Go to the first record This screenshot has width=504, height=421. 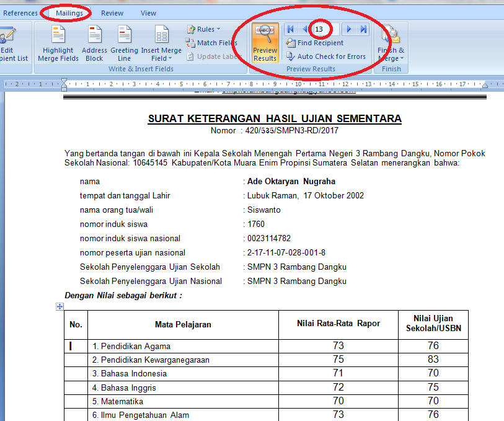[290, 29]
